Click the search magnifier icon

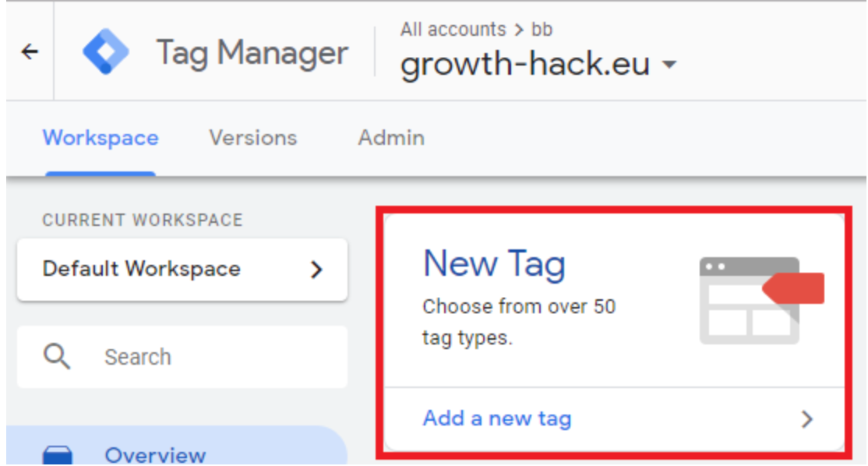click(x=56, y=356)
